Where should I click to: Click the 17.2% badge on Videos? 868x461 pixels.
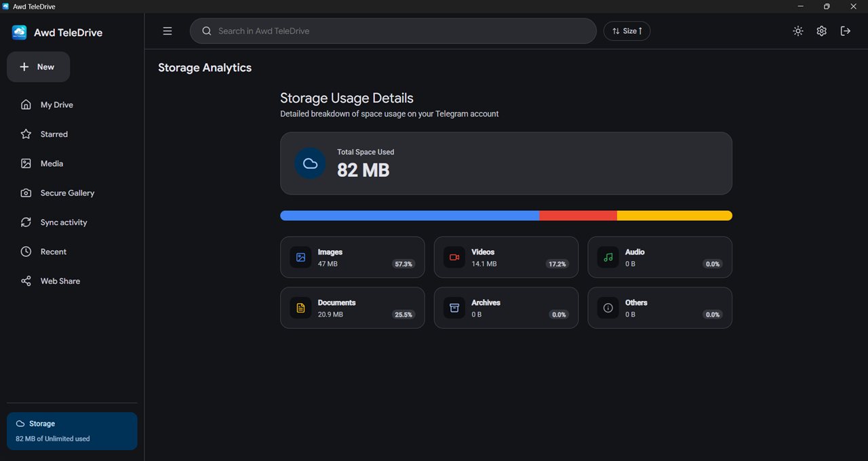557,264
